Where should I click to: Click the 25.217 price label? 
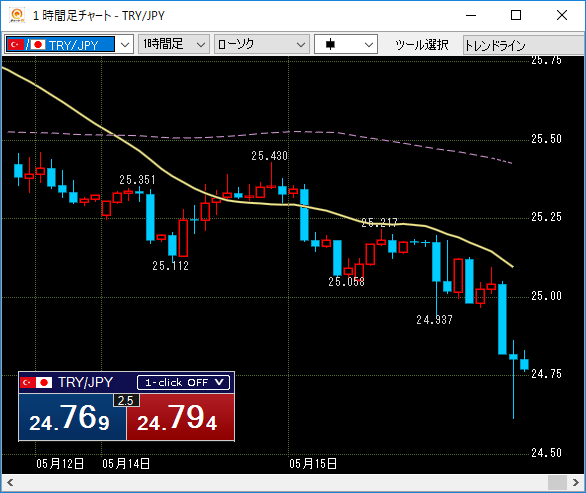379,223
